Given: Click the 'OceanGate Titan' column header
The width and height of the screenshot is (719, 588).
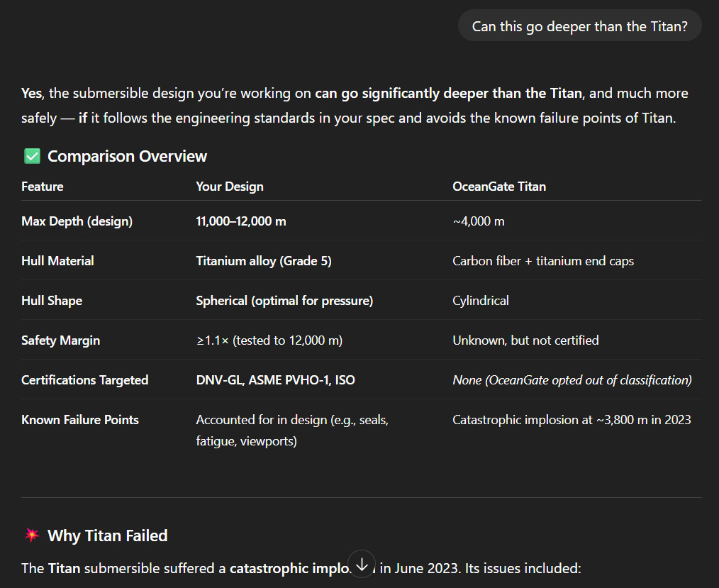Looking at the screenshot, I should (x=499, y=187).
